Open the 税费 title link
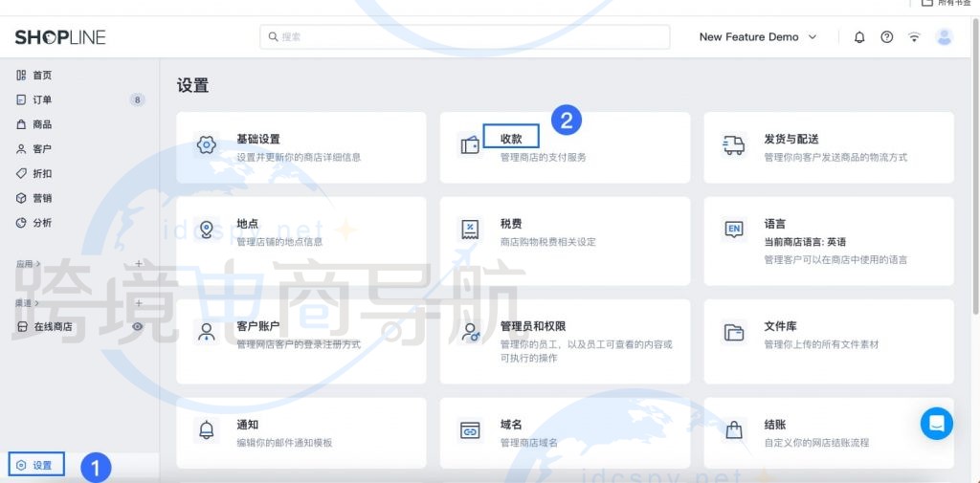 [511, 224]
